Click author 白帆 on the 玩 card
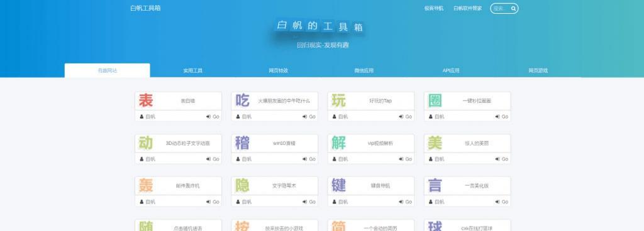This screenshot has height=231, width=644. [340, 117]
